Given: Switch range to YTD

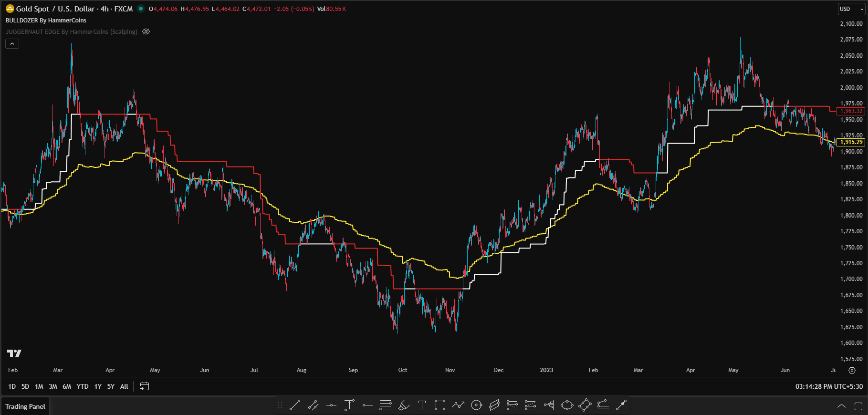Looking at the screenshot, I should [83, 386].
